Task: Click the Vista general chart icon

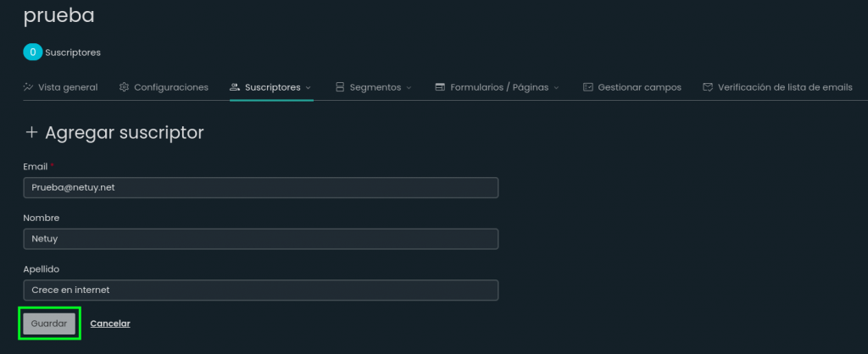Action: click(28, 87)
